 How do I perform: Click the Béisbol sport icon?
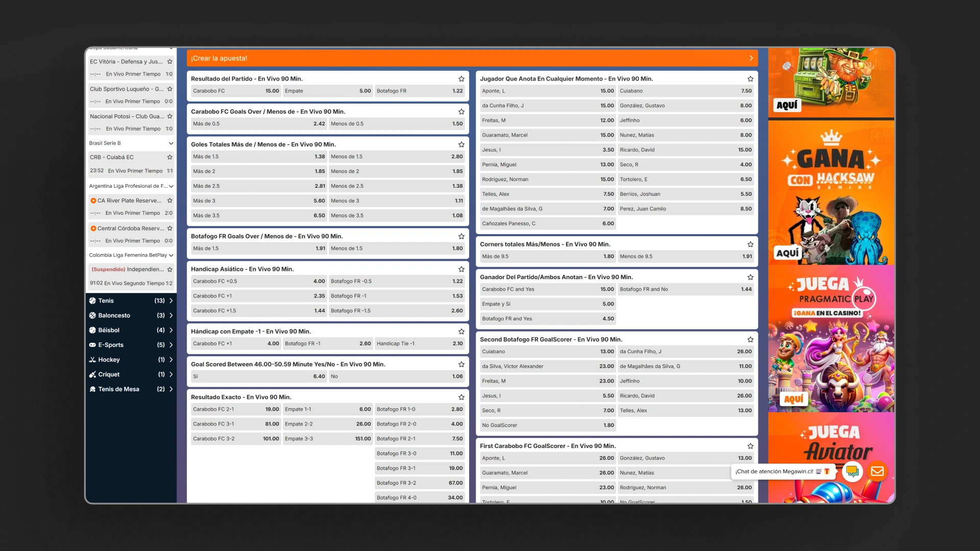click(x=92, y=331)
